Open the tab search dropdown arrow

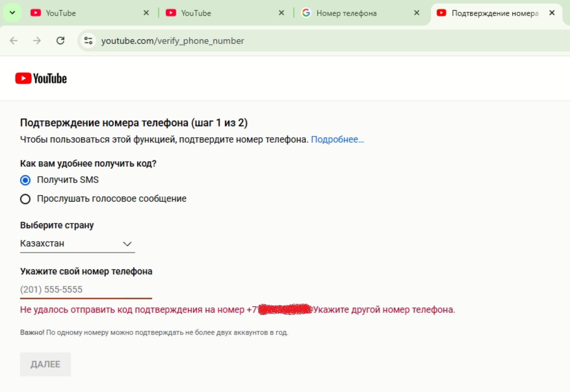(12, 13)
